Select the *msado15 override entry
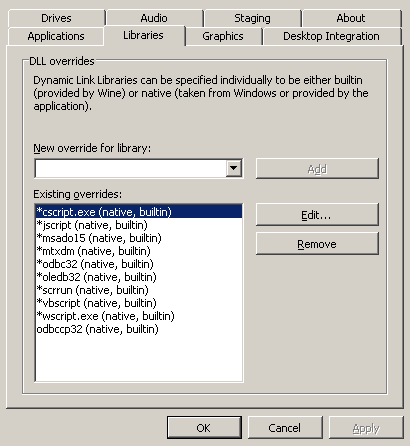This screenshot has width=410, height=446. (x=139, y=238)
